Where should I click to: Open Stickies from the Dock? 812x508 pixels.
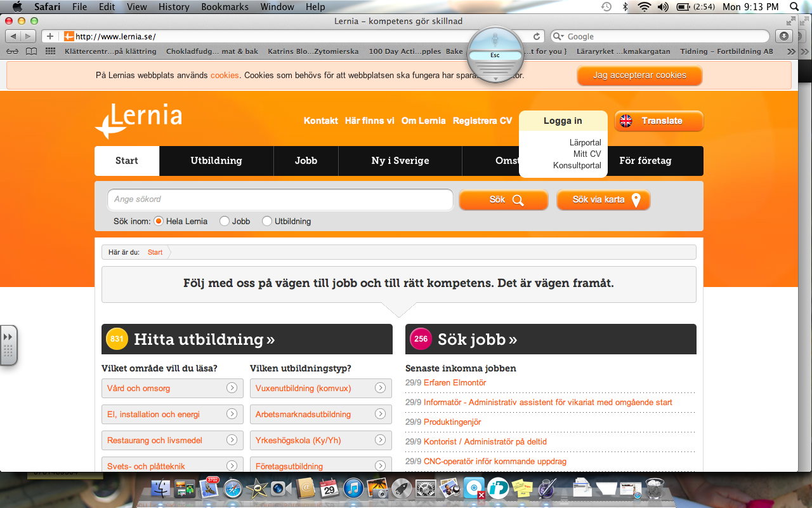pyautogui.click(x=522, y=488)
